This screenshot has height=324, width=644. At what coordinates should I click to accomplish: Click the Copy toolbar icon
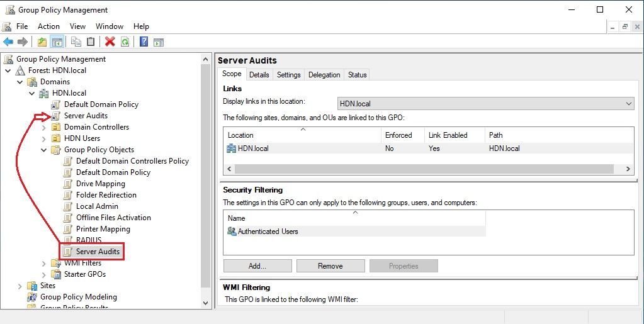(x=76, y=42)
